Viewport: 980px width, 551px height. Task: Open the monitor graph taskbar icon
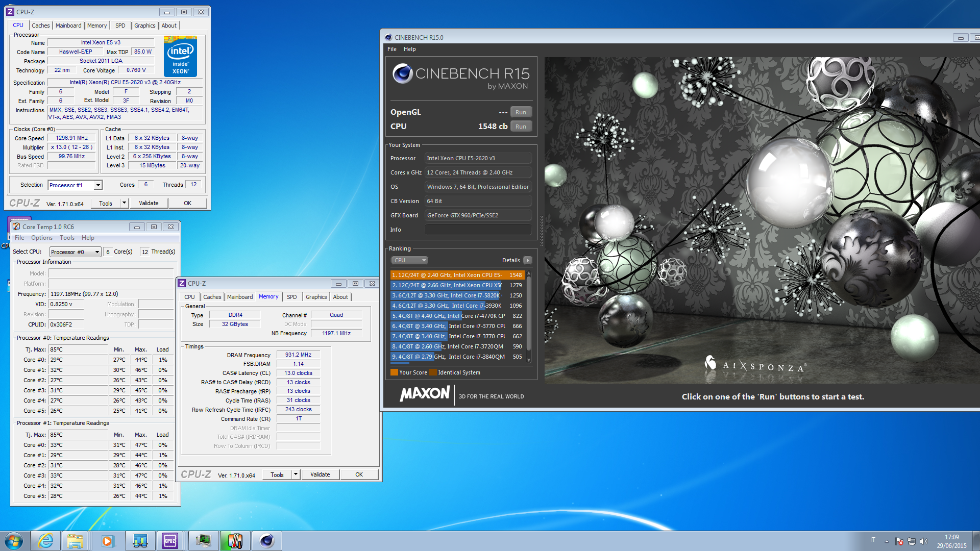click(203, 541)
